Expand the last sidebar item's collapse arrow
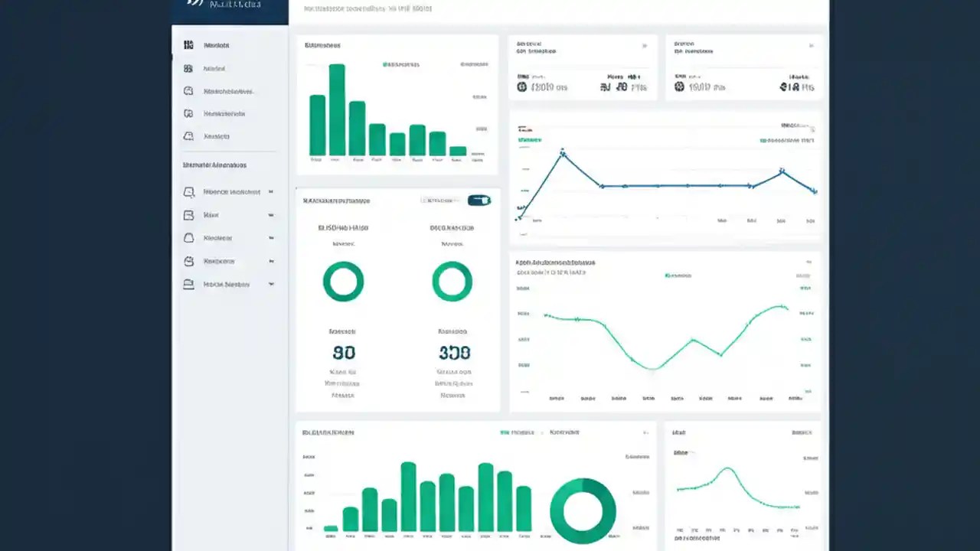This screenshot has width=980, height=551. [x=271, y=284]
